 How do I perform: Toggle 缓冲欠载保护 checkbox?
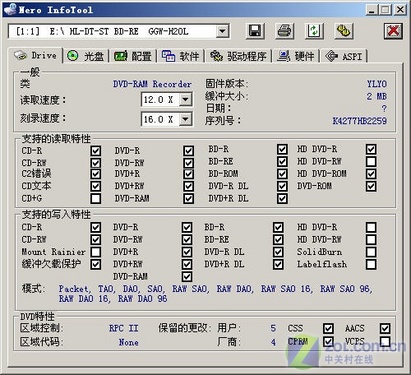96,264
